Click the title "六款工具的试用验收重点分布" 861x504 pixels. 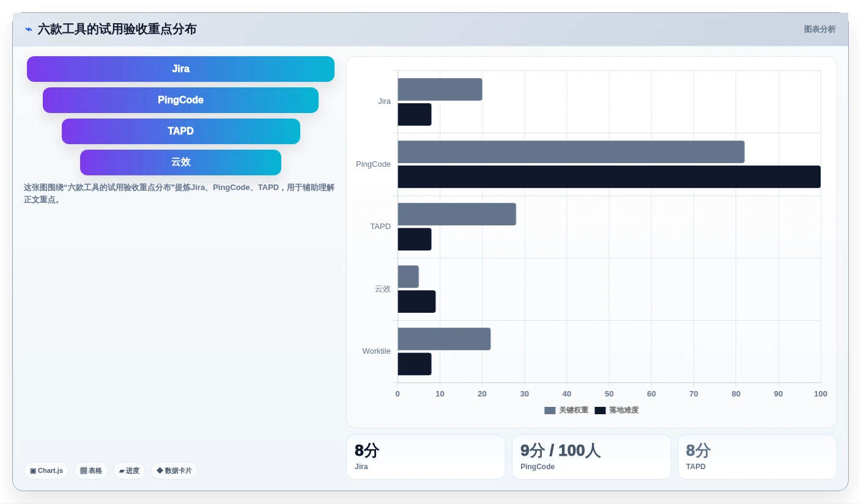[x=117, y=29]
